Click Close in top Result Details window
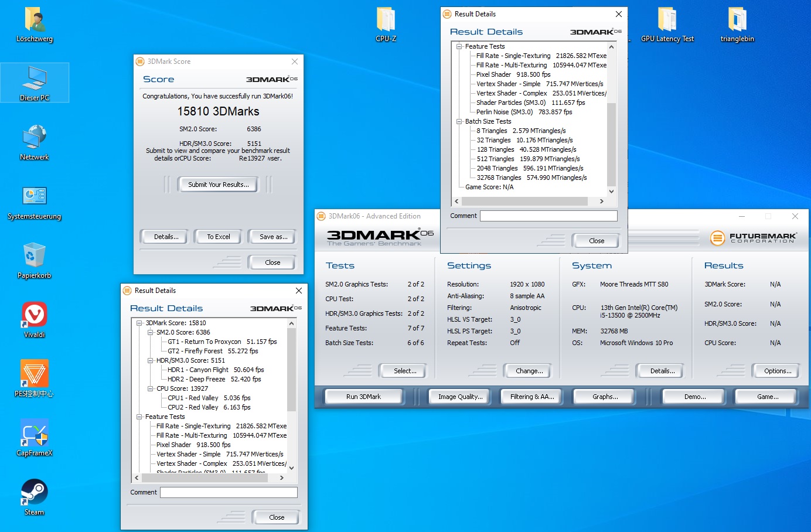The height and width of the screenshot is (532, 811). tap(597, 241)
